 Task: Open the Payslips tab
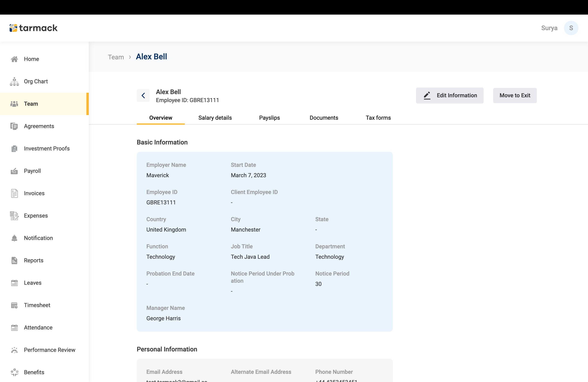pos(269,118)
